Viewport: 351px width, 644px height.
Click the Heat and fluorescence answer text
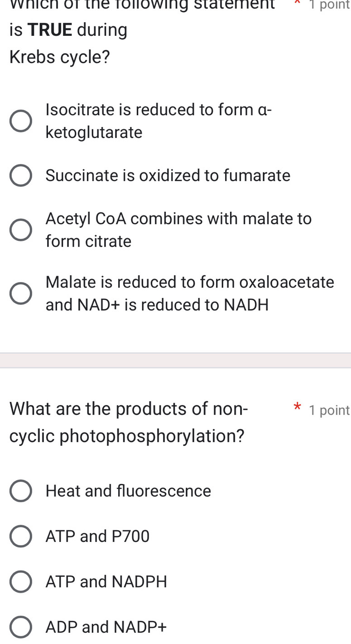tap(128, 491)
